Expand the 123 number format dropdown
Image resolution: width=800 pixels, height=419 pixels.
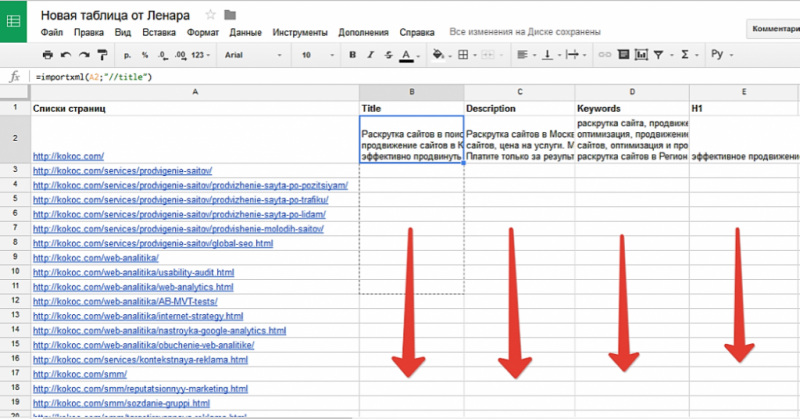click(200, 55)
